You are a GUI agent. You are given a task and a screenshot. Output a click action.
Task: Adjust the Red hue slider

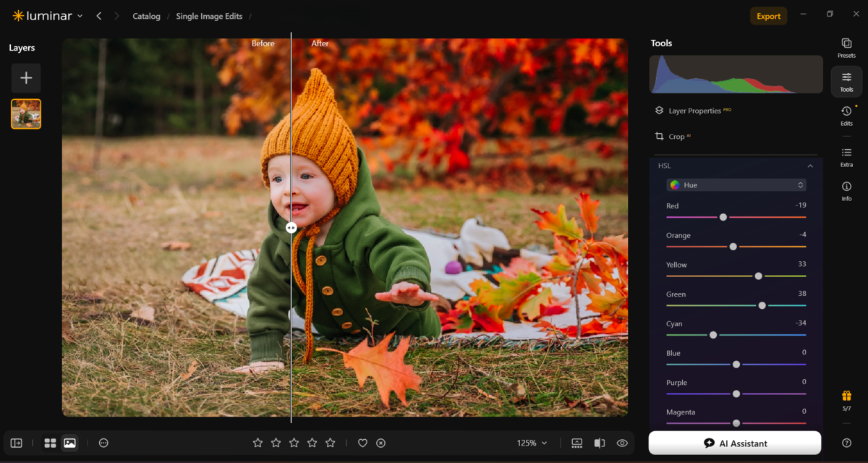tap(723, 217)
